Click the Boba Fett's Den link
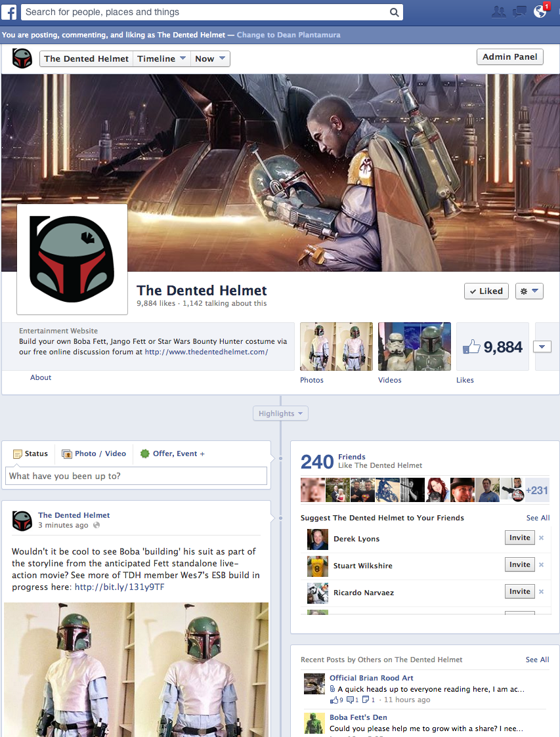Viewport: 560px width, 737px height. point(358,717)
